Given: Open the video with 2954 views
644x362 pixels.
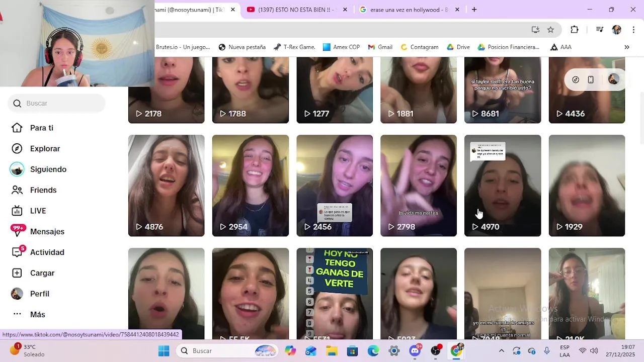Looking at the screenshot, I should tap(251, 186).
